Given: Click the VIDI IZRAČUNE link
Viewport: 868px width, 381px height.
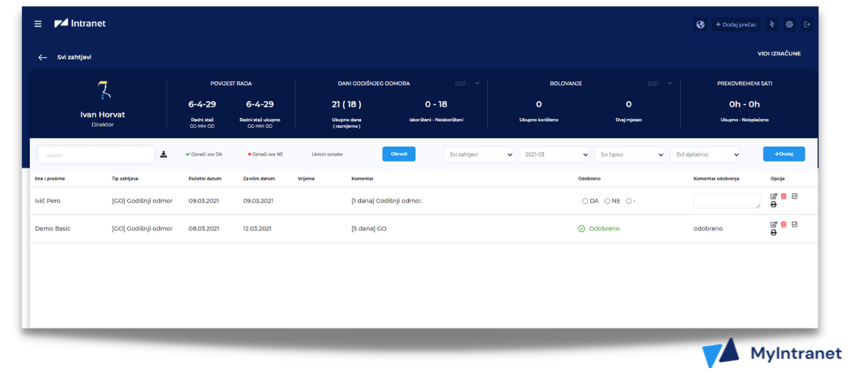Looking at the screenshot, I should (x=779, y=54).
